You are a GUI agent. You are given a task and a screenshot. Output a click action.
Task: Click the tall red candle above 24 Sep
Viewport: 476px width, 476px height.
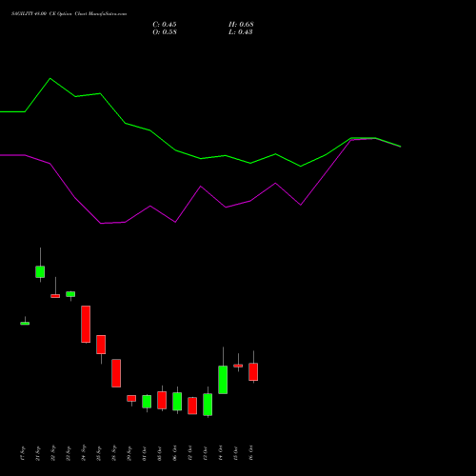coord(86,324)
